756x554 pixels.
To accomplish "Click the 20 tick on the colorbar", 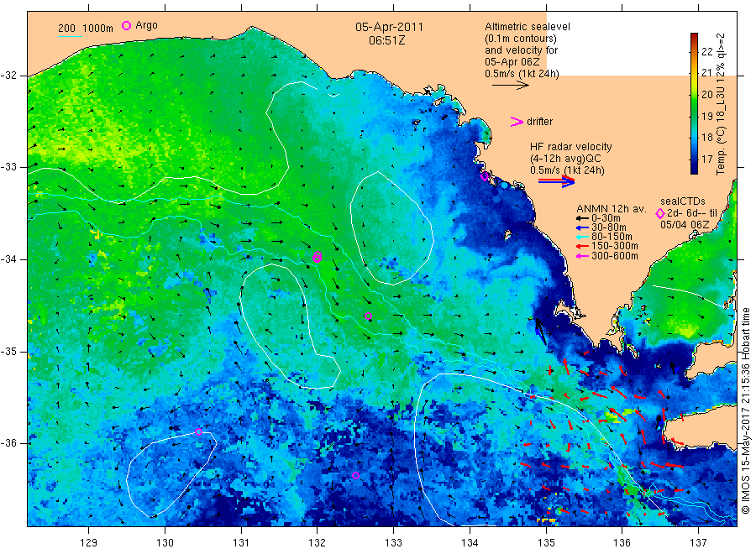I will pos(706,94).
